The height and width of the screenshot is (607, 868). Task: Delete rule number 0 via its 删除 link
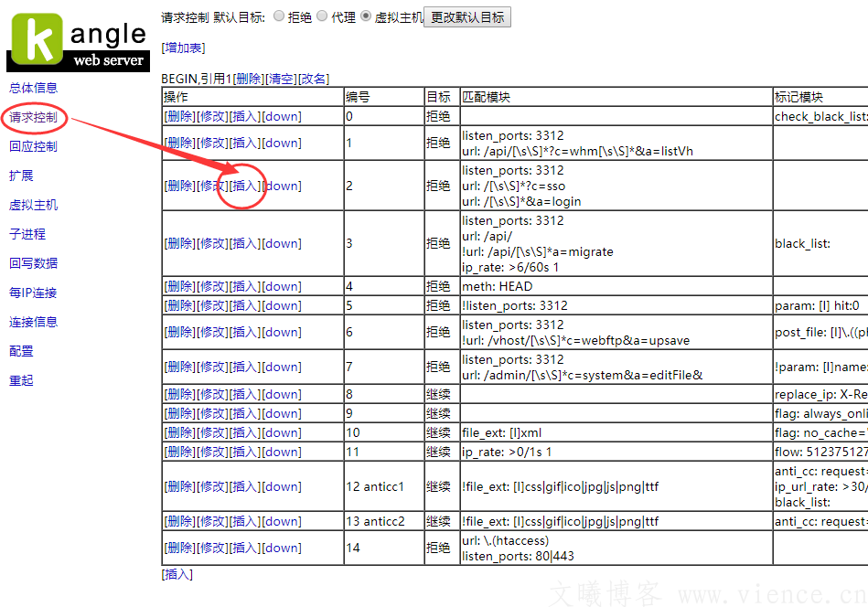pyautogui.click(x=179, y=116)
